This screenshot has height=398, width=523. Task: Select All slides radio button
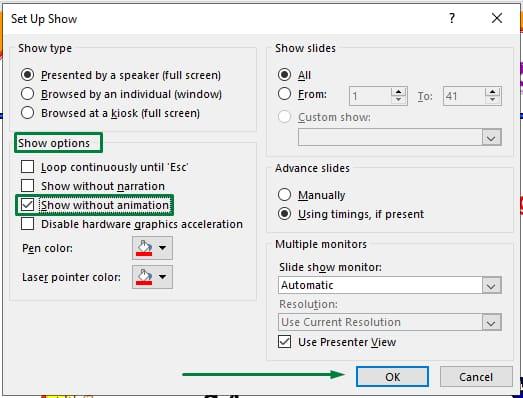click(284, 75)
